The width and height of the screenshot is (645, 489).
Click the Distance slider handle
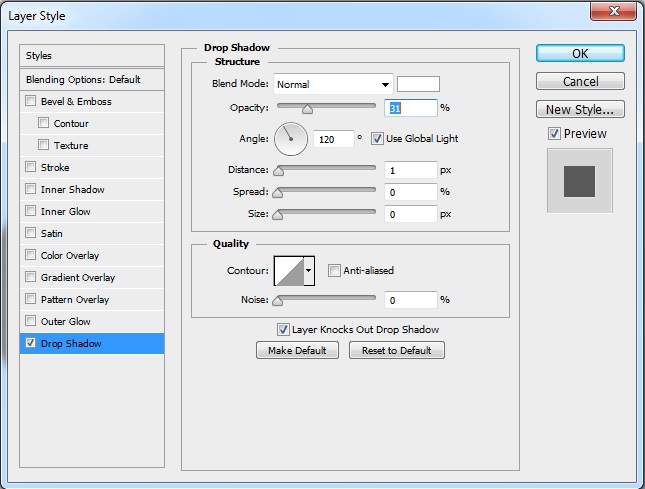(278, 171)
